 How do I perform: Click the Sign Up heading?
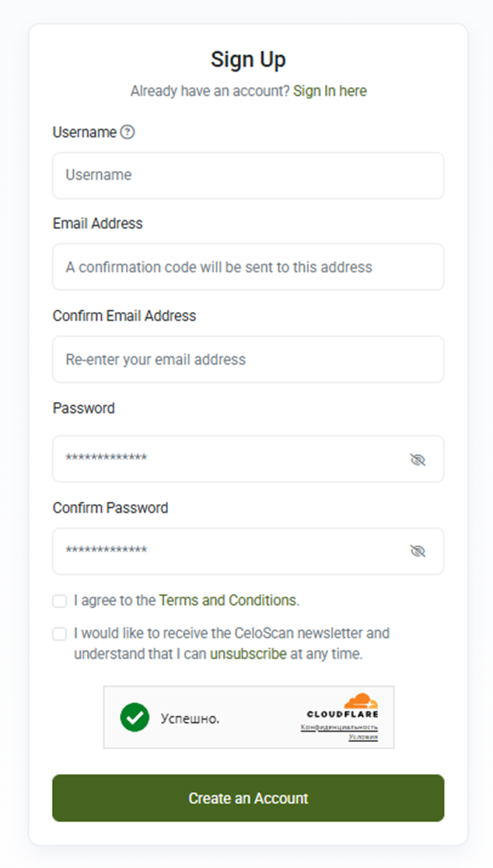248,60
